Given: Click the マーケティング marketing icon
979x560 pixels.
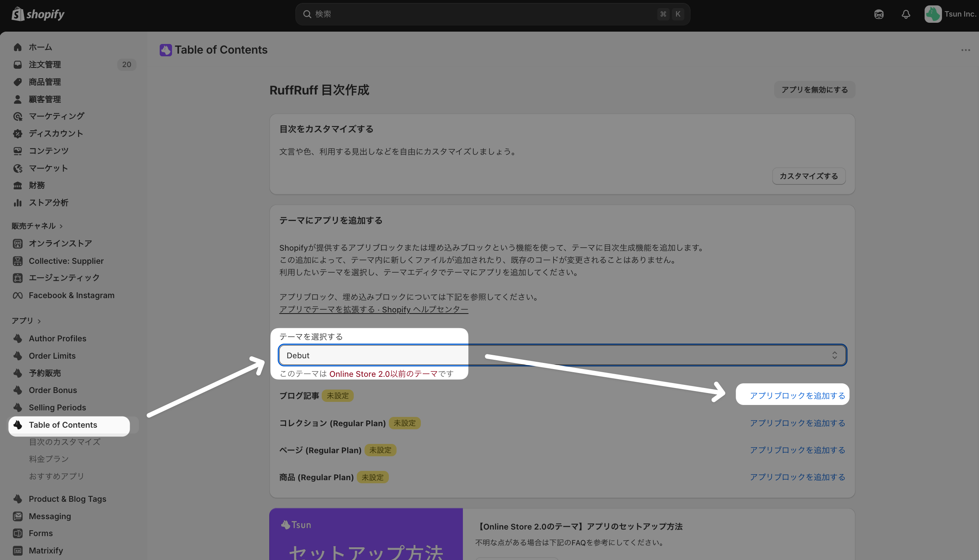Looking at the screenshot, I should 18,116.
